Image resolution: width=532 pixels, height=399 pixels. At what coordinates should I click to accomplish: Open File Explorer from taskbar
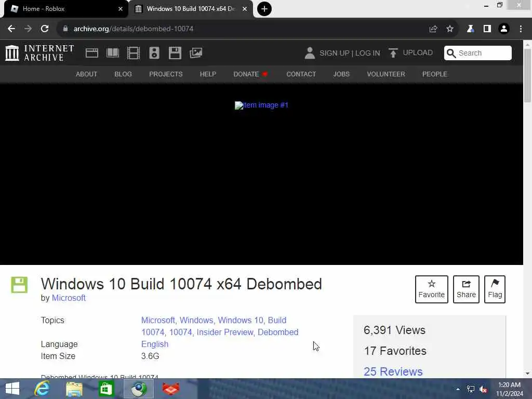(74, 389)
